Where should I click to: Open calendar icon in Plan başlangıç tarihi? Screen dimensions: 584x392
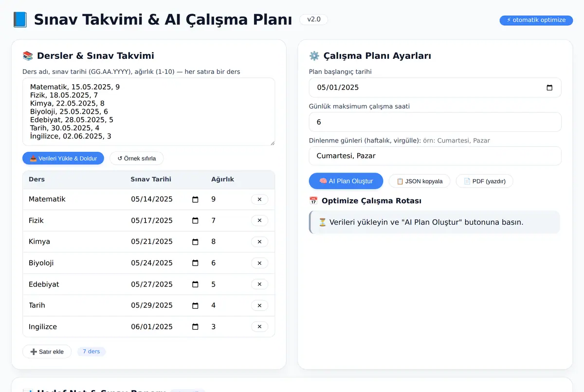point(549,88)
